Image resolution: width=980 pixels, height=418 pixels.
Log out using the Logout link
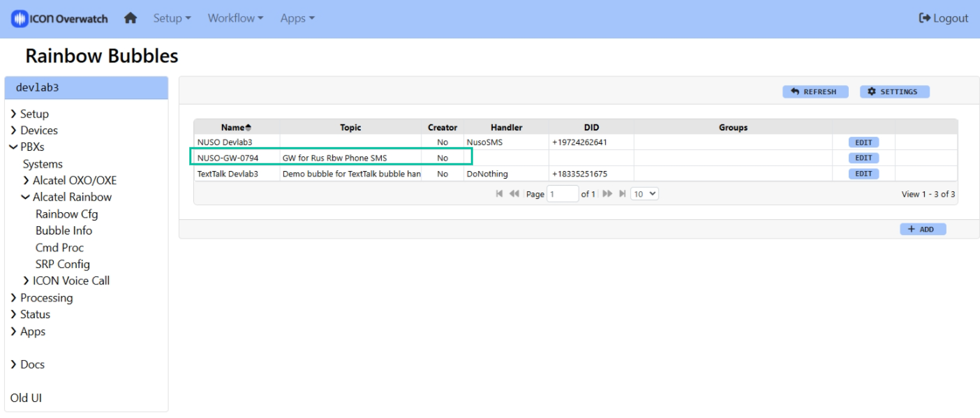(944, 19)
